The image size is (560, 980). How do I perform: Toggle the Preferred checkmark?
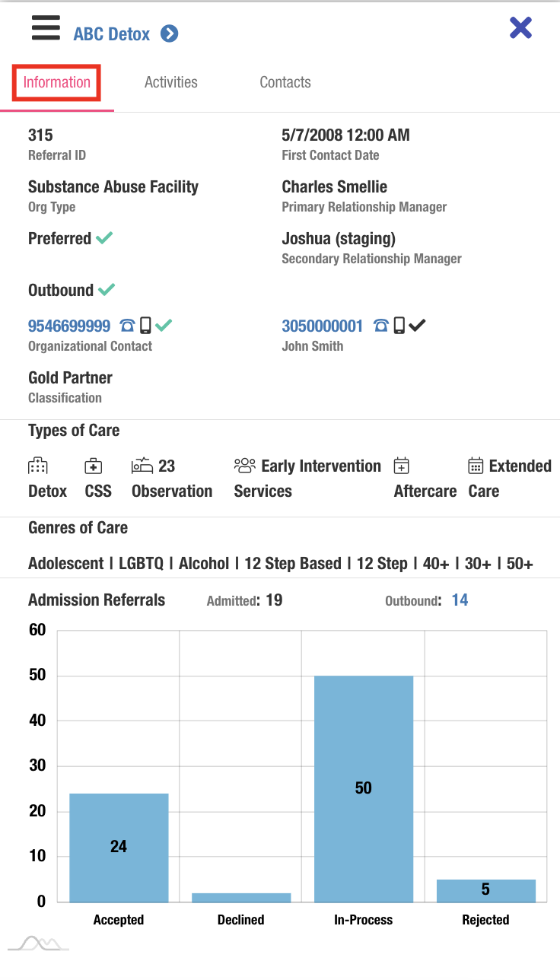coord(105,238)
